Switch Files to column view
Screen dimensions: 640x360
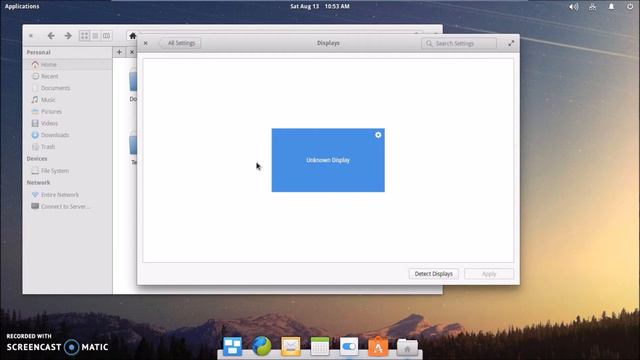coord(106,36)
